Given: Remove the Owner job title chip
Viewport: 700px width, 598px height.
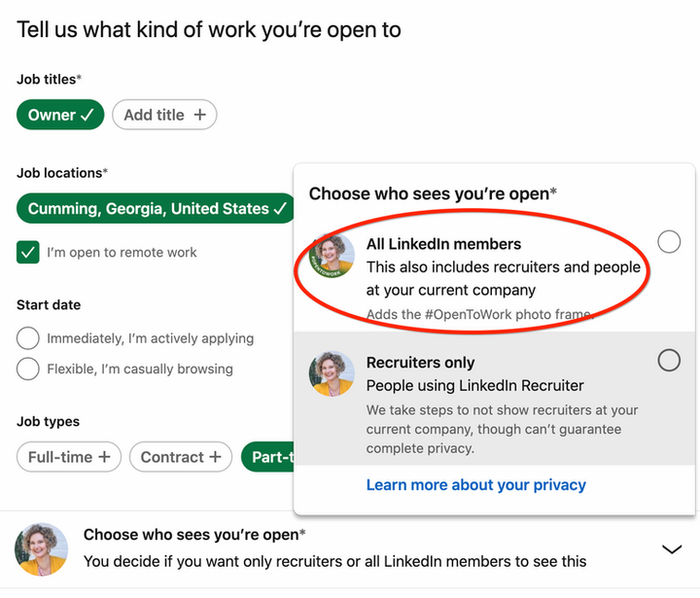Looking at the screenshot, I should [60, 115].
